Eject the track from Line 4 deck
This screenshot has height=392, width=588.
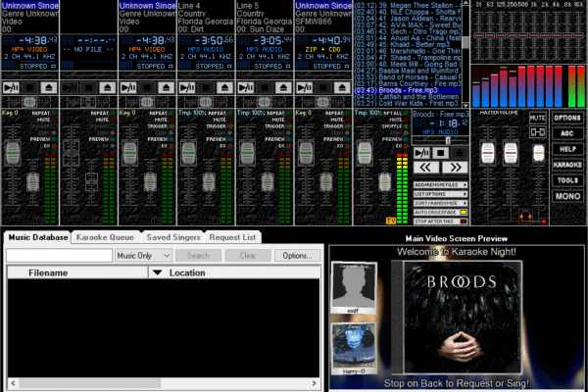pyautogui.click(x=222, y=87)
